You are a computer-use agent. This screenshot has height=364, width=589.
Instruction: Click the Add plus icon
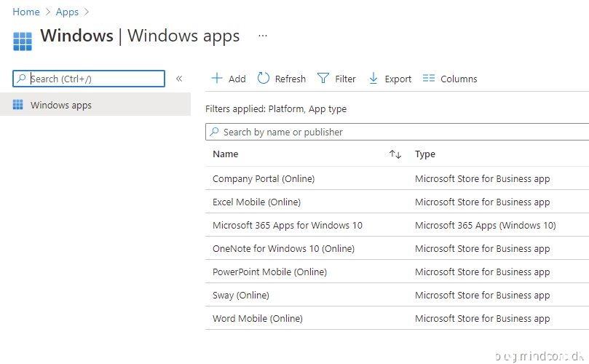217,79
